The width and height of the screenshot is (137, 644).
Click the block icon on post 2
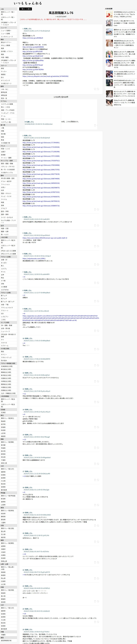pyautogui.click(x=98, y=210)
